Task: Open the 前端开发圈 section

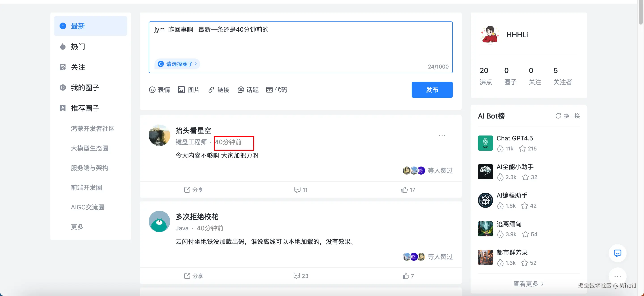Action: (86, 188)
